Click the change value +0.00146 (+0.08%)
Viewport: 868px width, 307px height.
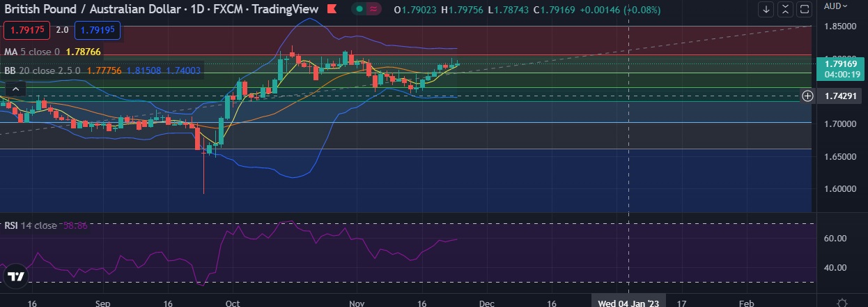619,9
